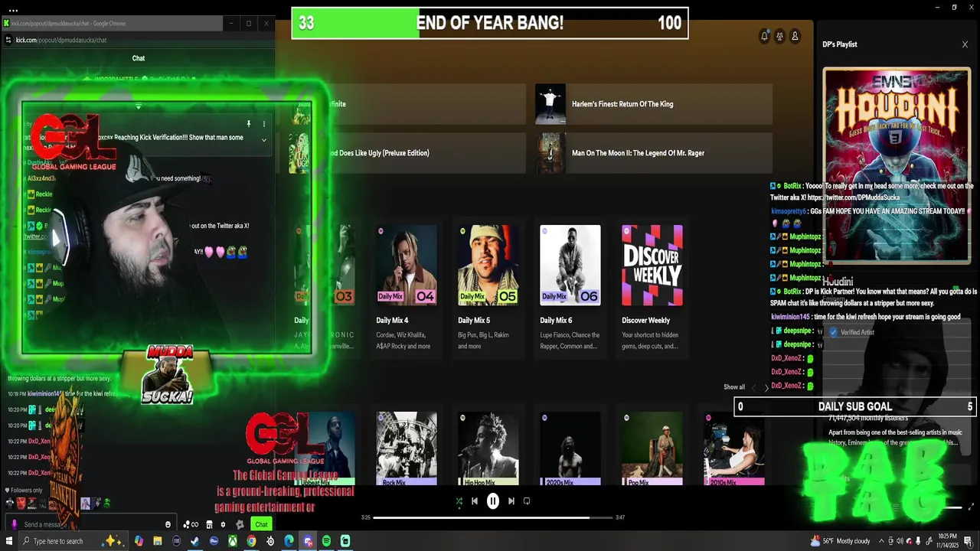Open the Daily Mix 5 card

tap(488, 289)
